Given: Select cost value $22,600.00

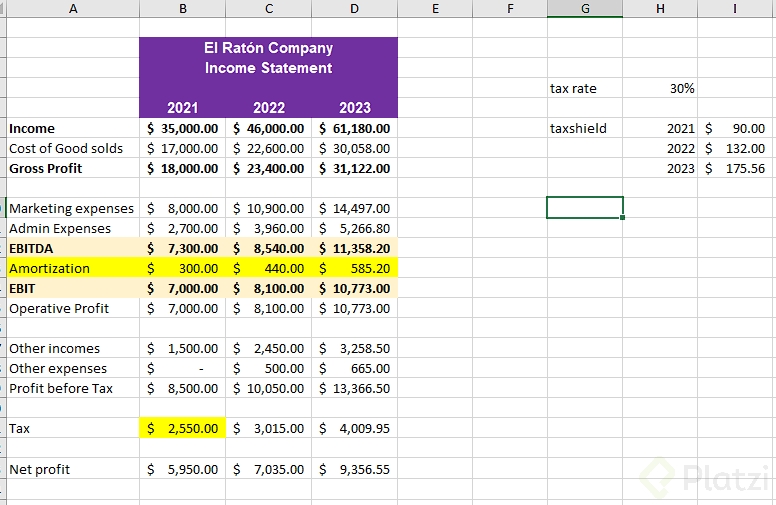Looking at the screenshot, I should 269,148.
